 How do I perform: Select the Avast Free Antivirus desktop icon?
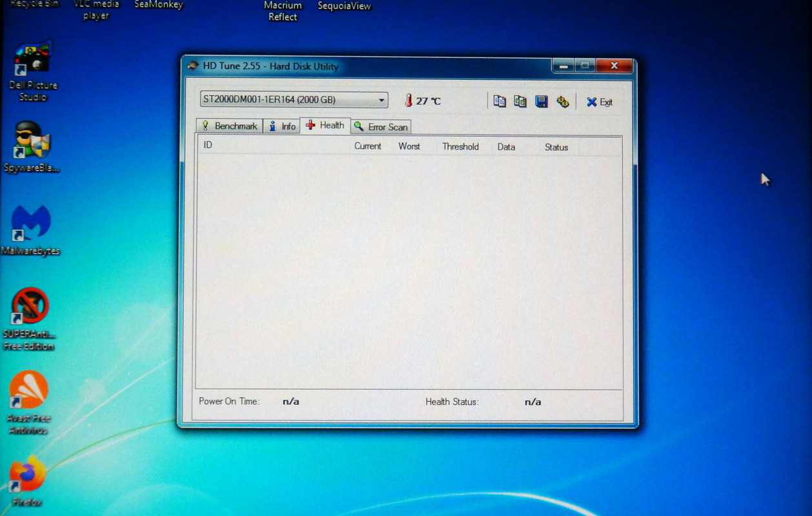[x=28, y=402]
